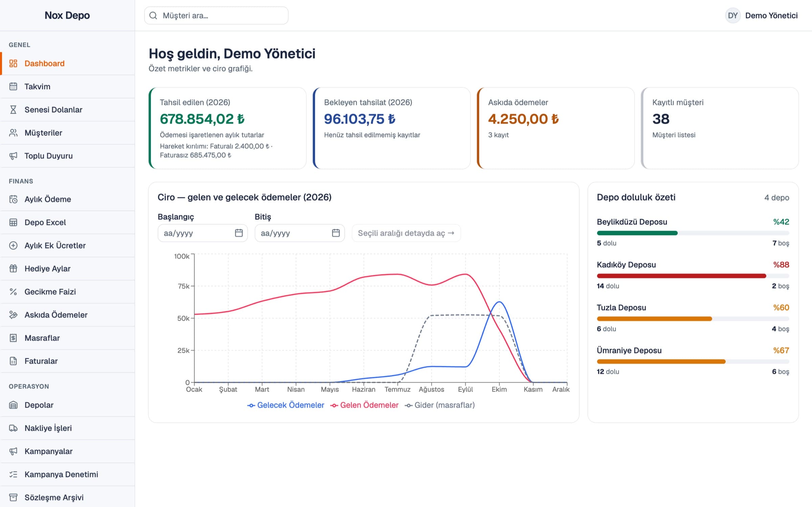This screenshot has width=812, height=507.
Task: Click the Kampanyalar megaphone icon
Action: coord(13,451)
